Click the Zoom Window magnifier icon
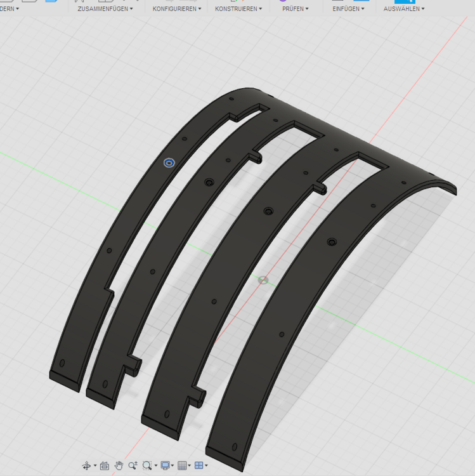The height and width of the screenshot is (476, 475). [147, 466]
